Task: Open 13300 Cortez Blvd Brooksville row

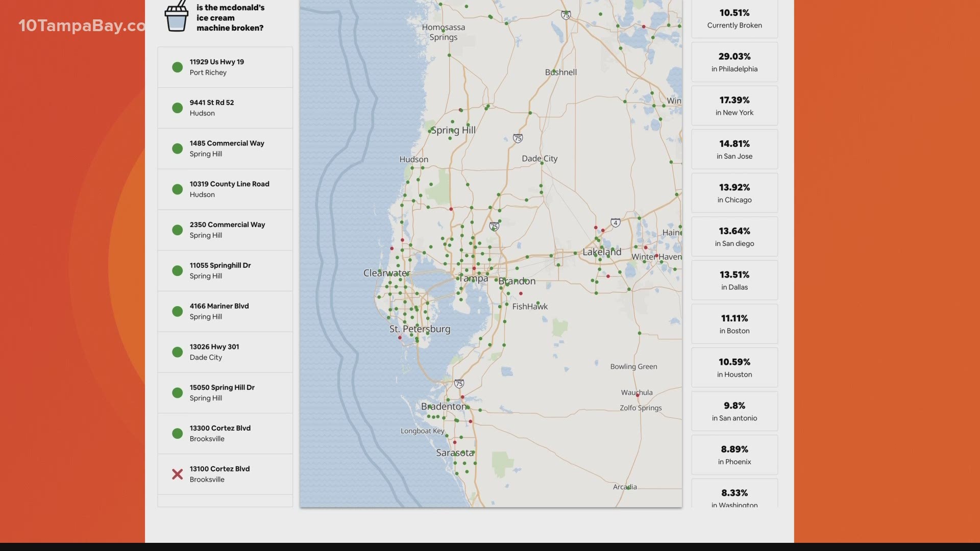Action: pyautogui.click(x=225, y=433)
